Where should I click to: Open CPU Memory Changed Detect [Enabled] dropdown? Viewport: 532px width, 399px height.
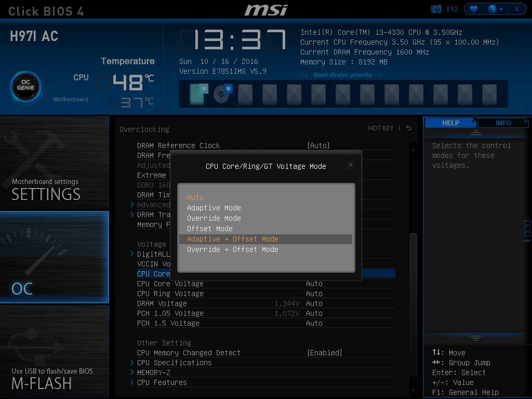324,353
